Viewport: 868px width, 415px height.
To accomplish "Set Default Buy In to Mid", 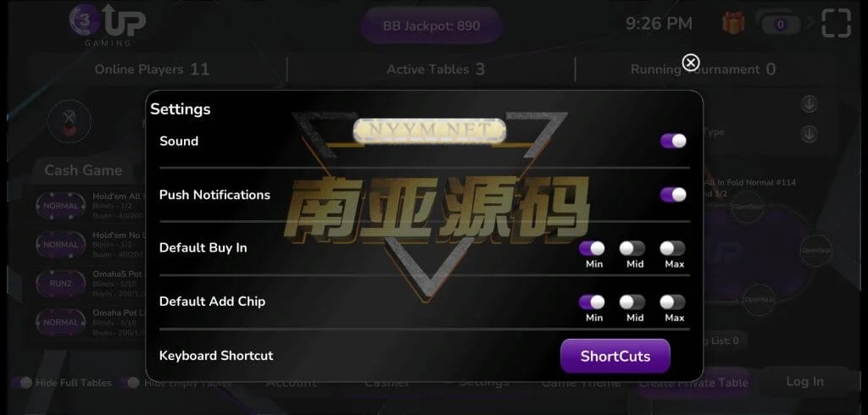I will click(632, 248).
